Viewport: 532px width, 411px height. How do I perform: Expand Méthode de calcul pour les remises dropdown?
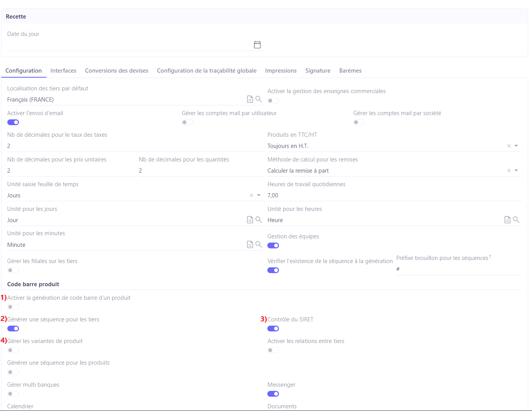point(516,170)
